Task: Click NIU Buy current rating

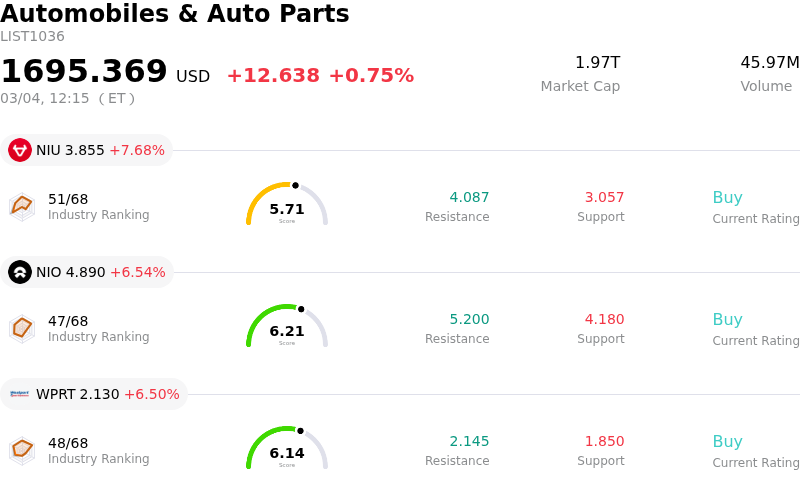Action: pos(727,198)
